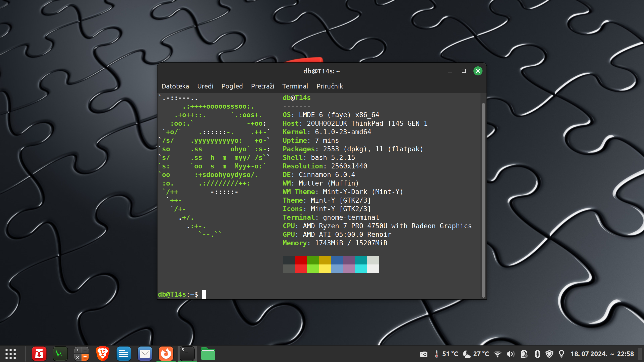Click the Uptime: 7 mins line
The image size is (644, 362).
click(311, 141)
